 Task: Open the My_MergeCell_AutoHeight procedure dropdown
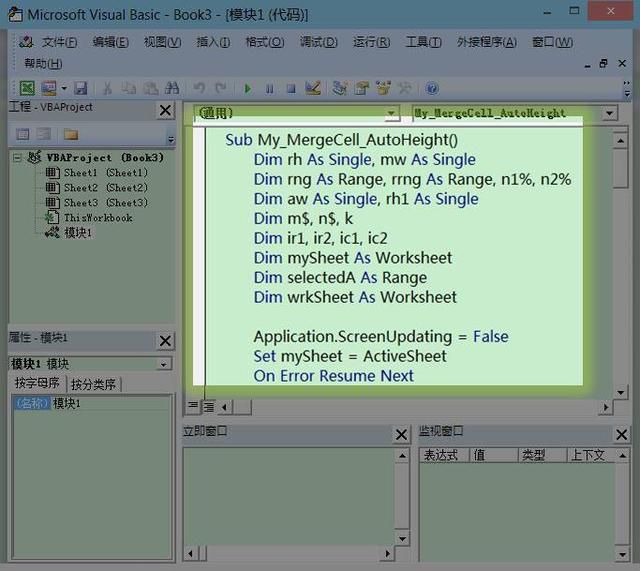coord(609,113)
